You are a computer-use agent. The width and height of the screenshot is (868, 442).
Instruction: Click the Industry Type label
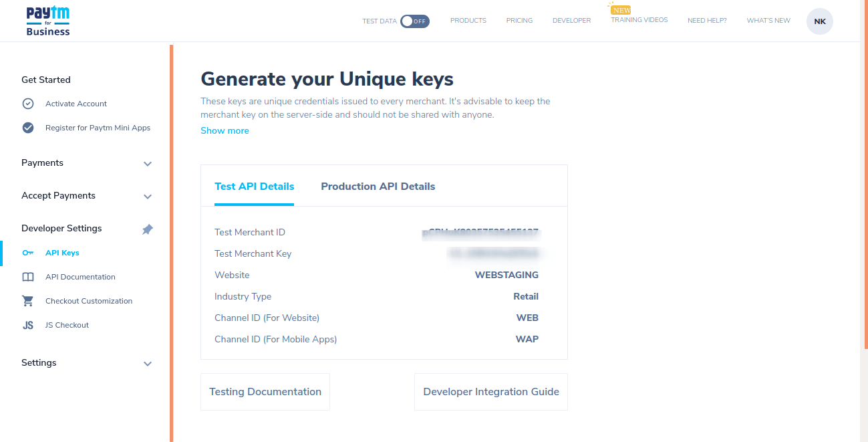tap(243, 296)
